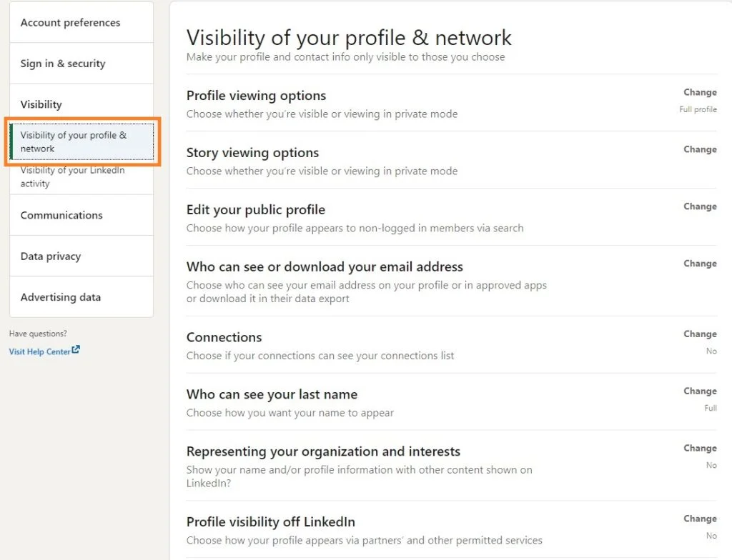Image resolution: width=732 pixels, height=560 pixels.
Task: Change who can see your email address
Action: point(699,264)
